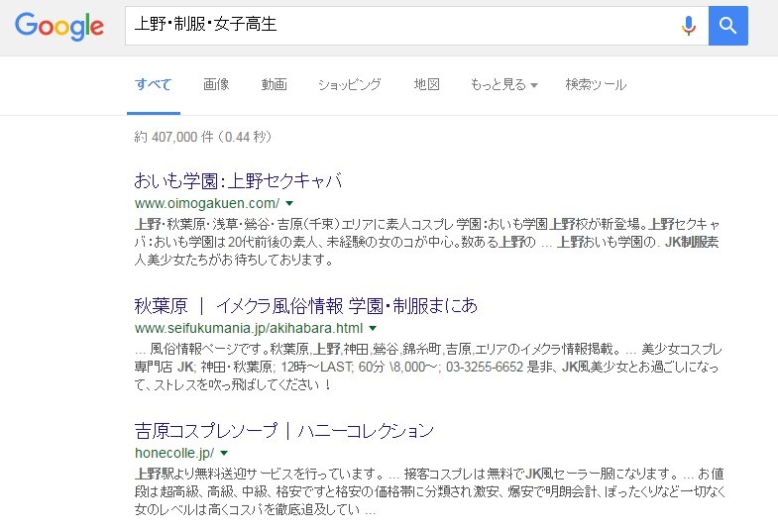This screenshot has width=778, height=532.
Task: Expand arrow next to honecolle.jp URL
Action: tap(224, 453)
